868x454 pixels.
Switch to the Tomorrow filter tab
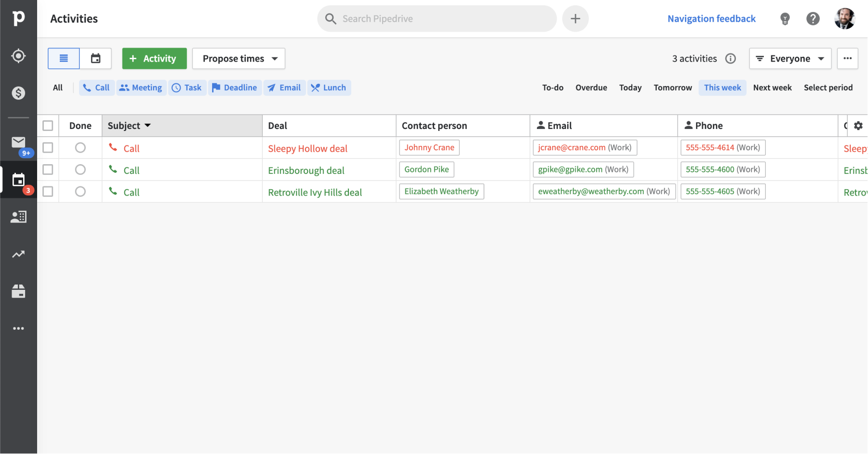pos(672,88)
